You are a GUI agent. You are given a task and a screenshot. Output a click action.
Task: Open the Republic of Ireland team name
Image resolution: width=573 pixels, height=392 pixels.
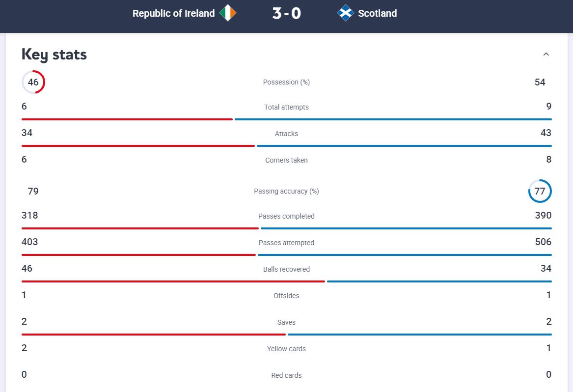coord(173,13)
